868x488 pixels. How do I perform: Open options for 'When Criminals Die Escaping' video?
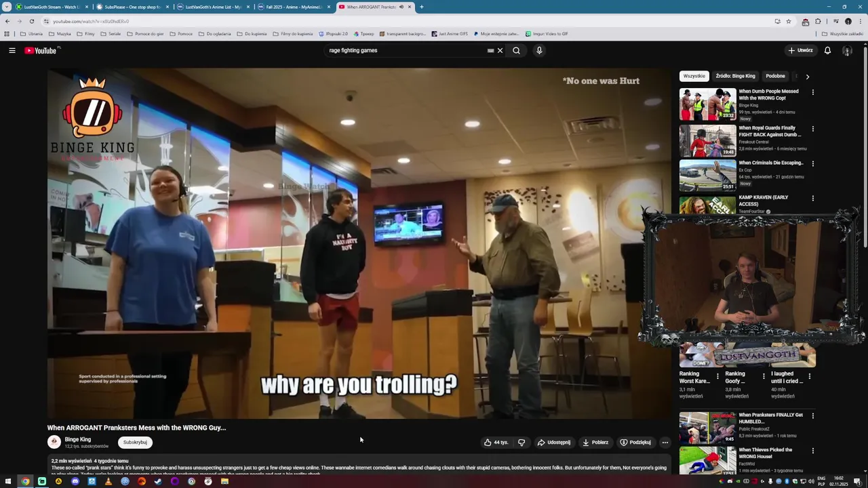coord(812,163)
